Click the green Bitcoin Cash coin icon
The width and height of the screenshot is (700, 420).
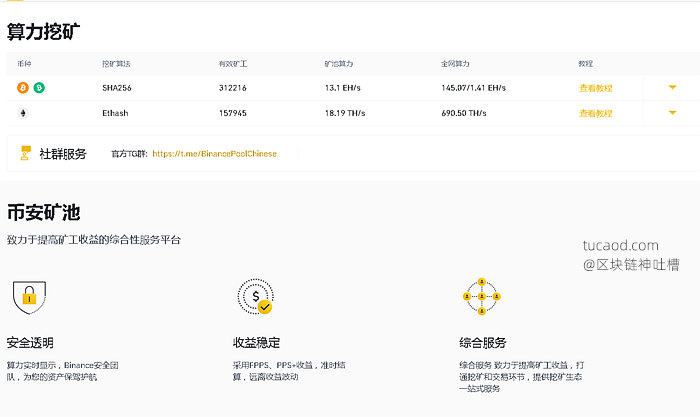pos(39,87)
